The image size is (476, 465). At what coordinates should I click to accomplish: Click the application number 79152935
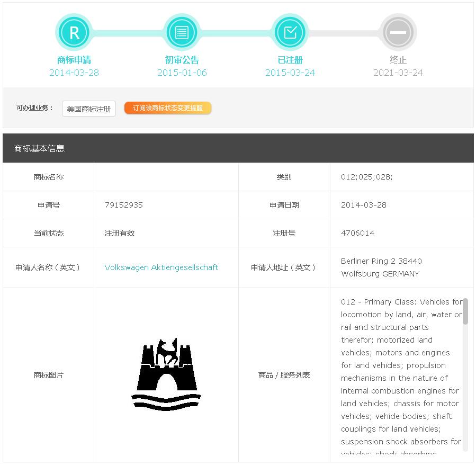click(x=124, y=205)
